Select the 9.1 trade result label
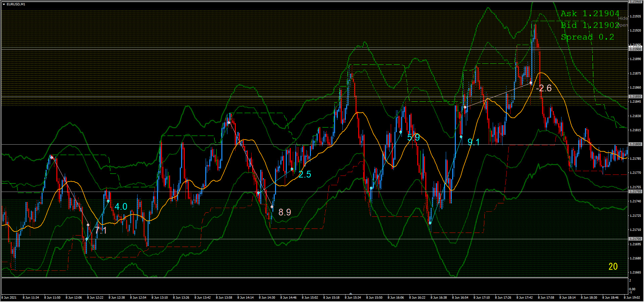 coord(474,142)
